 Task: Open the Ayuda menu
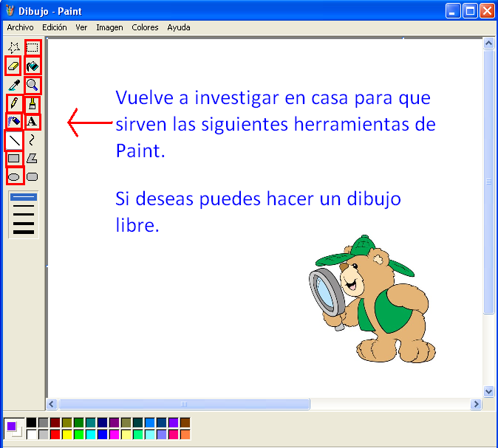(x=179, y=27)
